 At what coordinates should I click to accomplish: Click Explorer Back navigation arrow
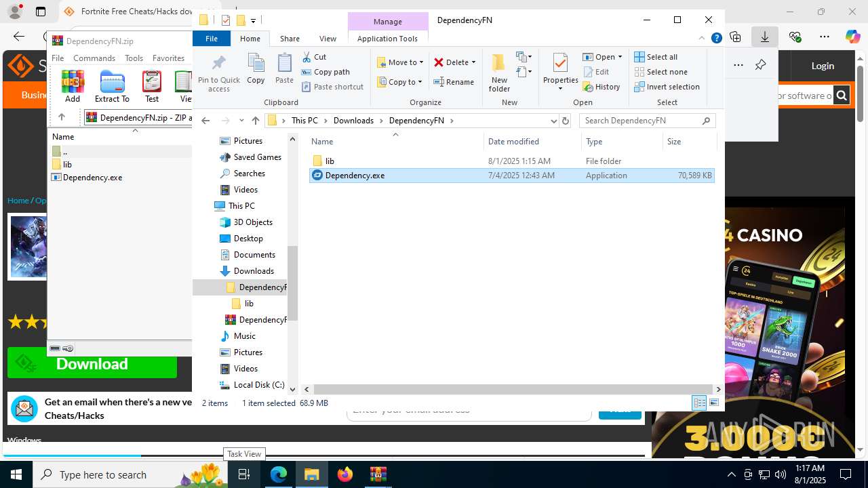(x=205, y=121)
